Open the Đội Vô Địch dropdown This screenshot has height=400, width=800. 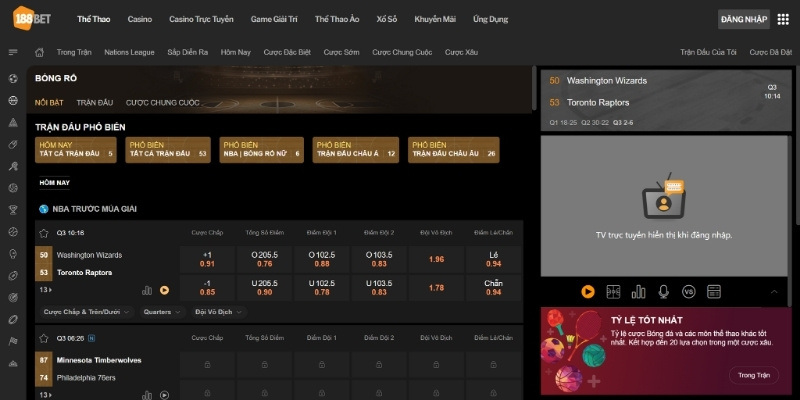(218, 312)
